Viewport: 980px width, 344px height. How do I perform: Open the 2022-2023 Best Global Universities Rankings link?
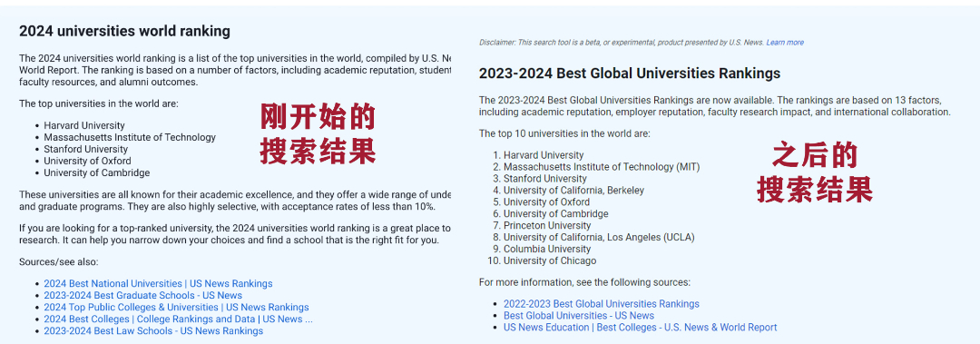pos(602,303)
